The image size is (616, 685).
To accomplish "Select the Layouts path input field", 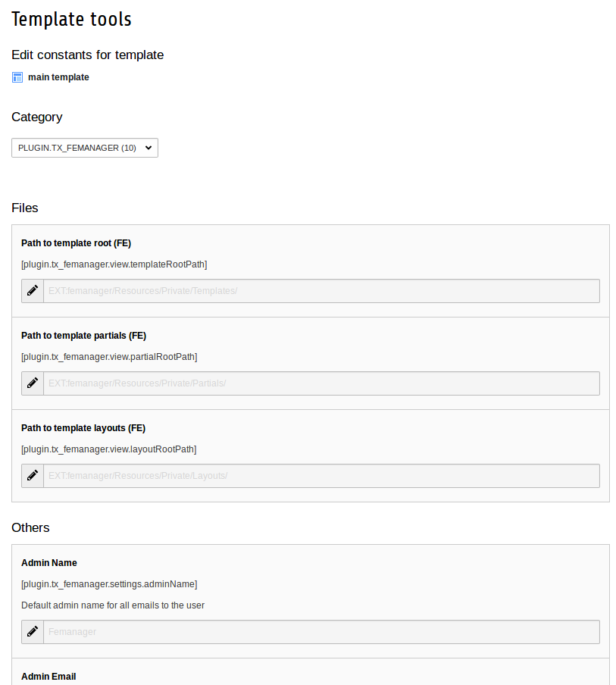I will tap(321, 476).
